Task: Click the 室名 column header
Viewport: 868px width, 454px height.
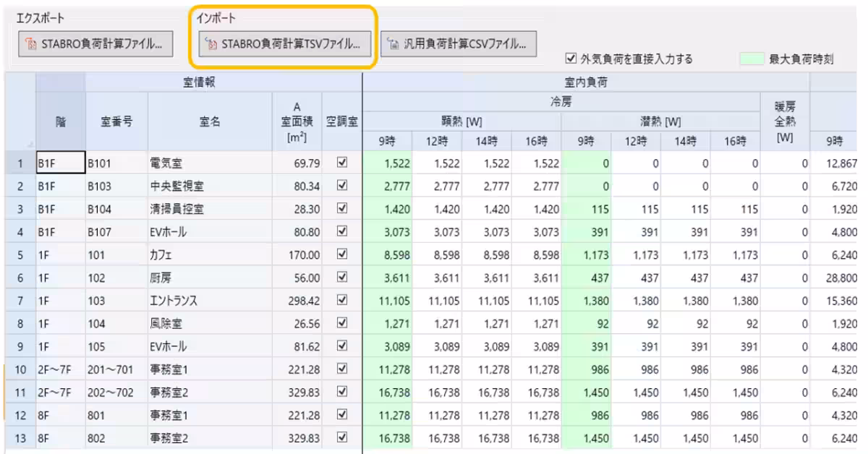Action: tap(210, 121)
